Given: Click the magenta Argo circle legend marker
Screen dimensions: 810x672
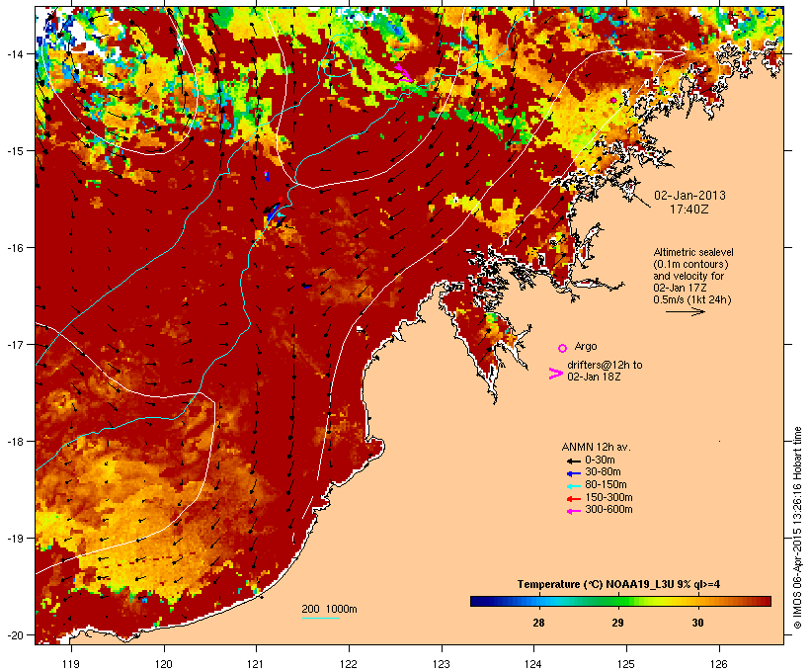Looking at the screenshot, I should point(562,348).
